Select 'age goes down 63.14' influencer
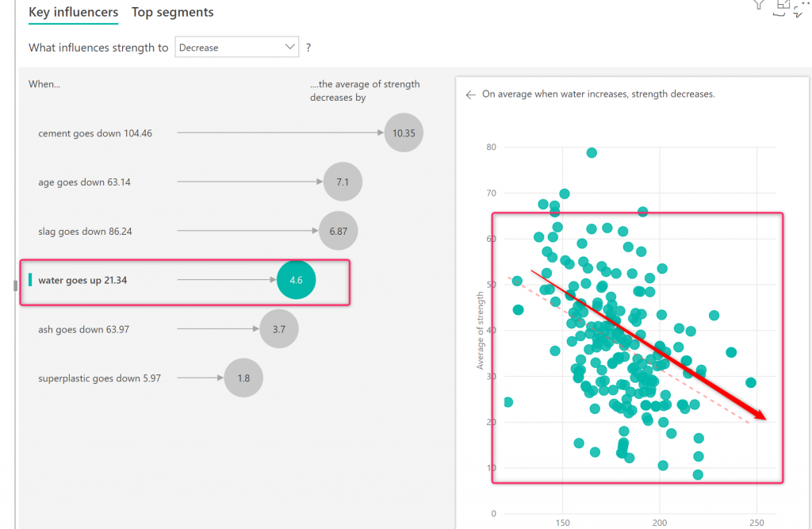 pyautogui.click(x=85, y=182)
